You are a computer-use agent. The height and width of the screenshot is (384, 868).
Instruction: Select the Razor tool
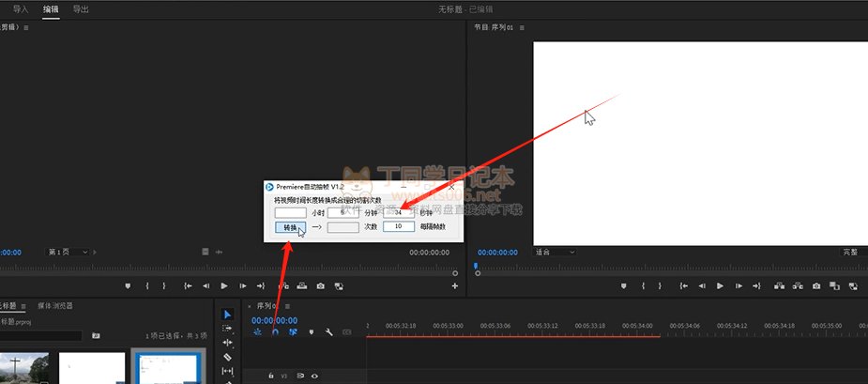tap(227, 357)
